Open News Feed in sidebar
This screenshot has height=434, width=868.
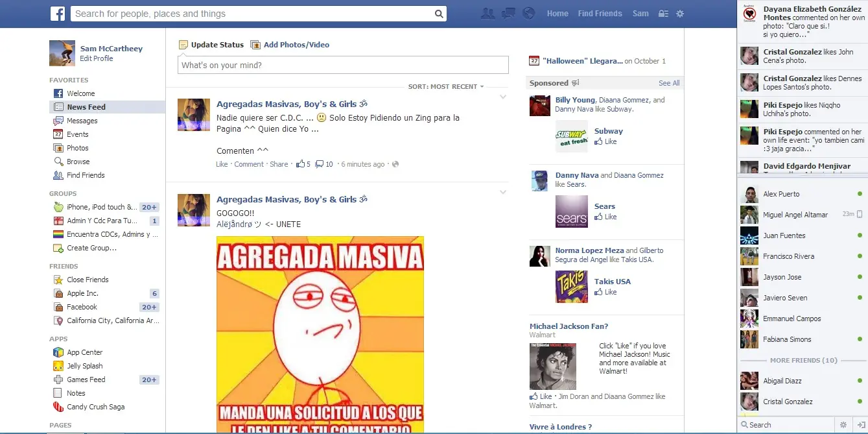tap(107, 107)
